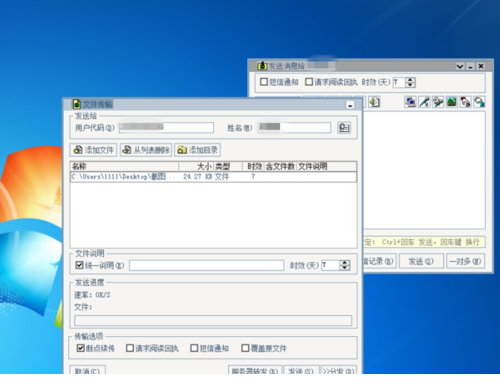Uncheck the 统一说明 checkbox
This screenshot has height=388, width=500.
pyautogui.click(x=79, y=265)
